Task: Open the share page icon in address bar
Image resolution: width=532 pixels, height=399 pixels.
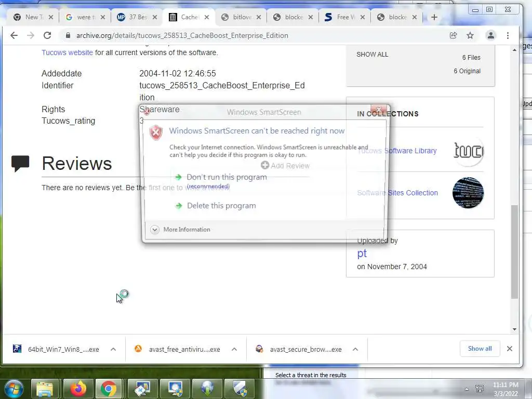Action: 453,35
